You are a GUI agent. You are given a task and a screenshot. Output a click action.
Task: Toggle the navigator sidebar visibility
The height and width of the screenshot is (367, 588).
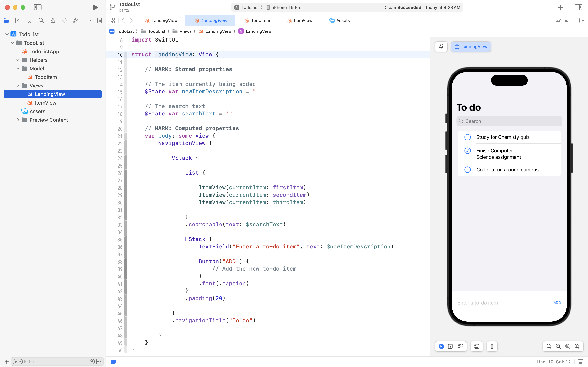tap(38, 7)
